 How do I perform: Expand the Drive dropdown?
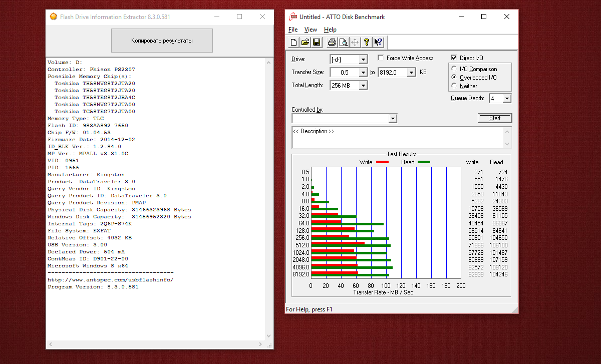pos(363,60)
